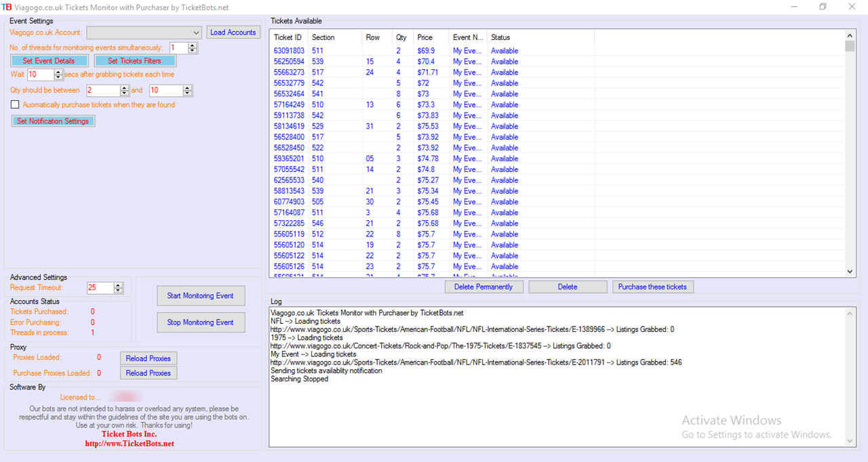Decrease the maximum Qty value

coord(189,93)
